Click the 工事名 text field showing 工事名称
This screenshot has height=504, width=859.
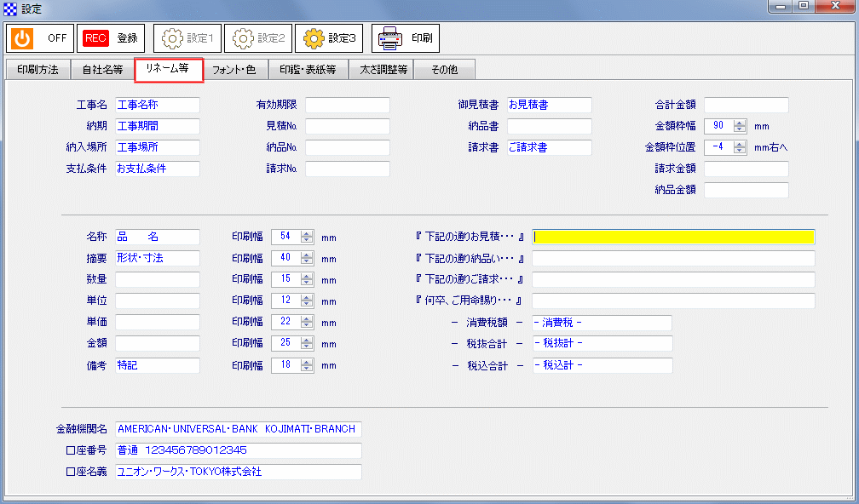coord(157,106)
